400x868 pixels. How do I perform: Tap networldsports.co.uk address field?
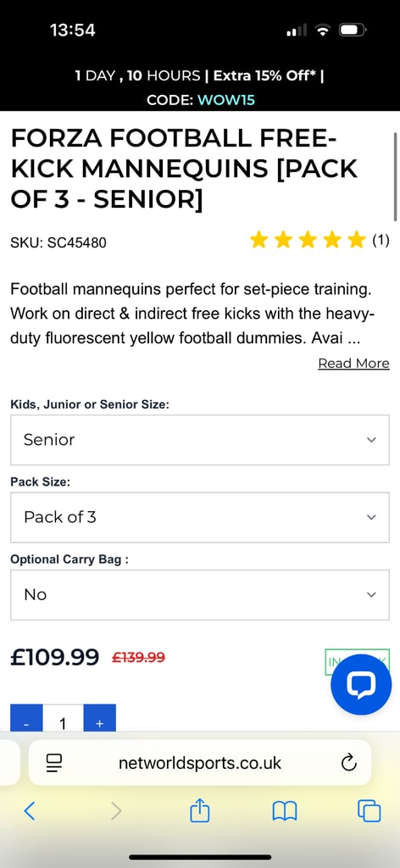[x=200, y=764]
